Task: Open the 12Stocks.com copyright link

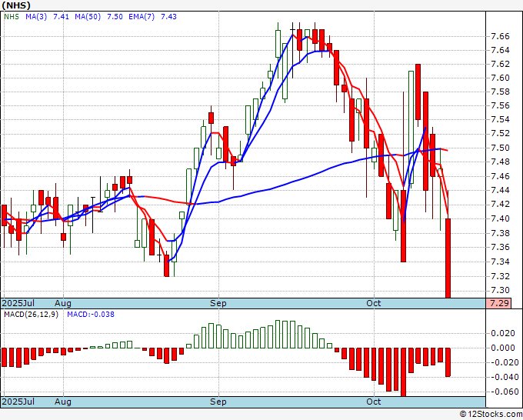Action: pos(491,415)
